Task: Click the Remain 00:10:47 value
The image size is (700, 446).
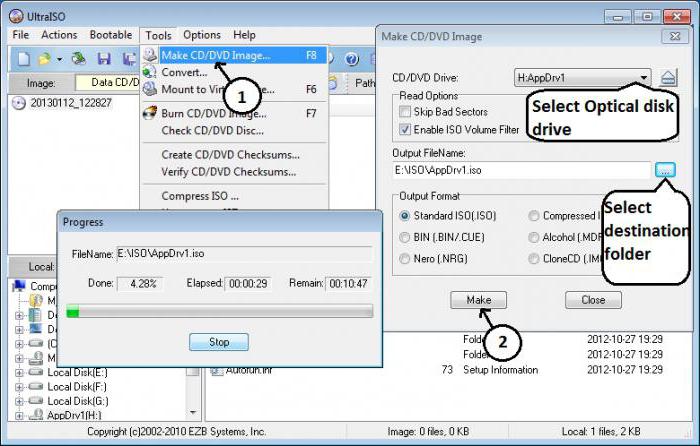Action: tap(349, 283)
